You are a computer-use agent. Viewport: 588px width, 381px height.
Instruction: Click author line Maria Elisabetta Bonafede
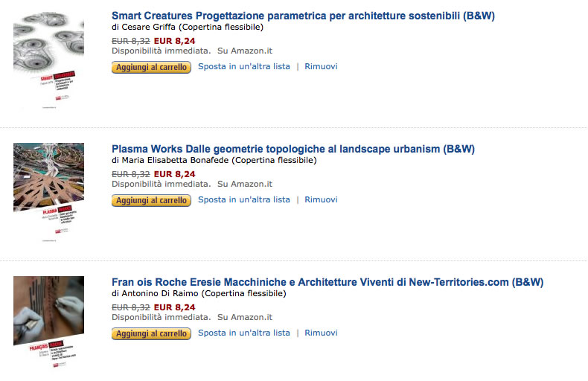[214, 161]
